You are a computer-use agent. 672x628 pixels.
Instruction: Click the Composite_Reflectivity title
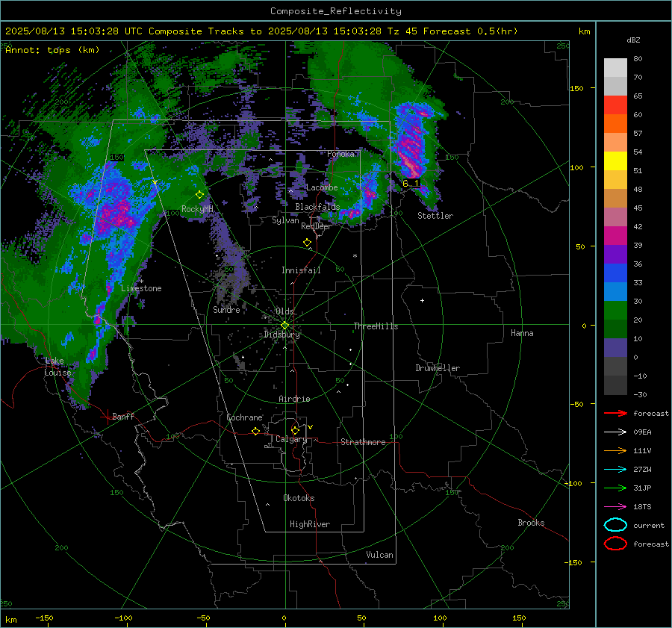point(336,11)
